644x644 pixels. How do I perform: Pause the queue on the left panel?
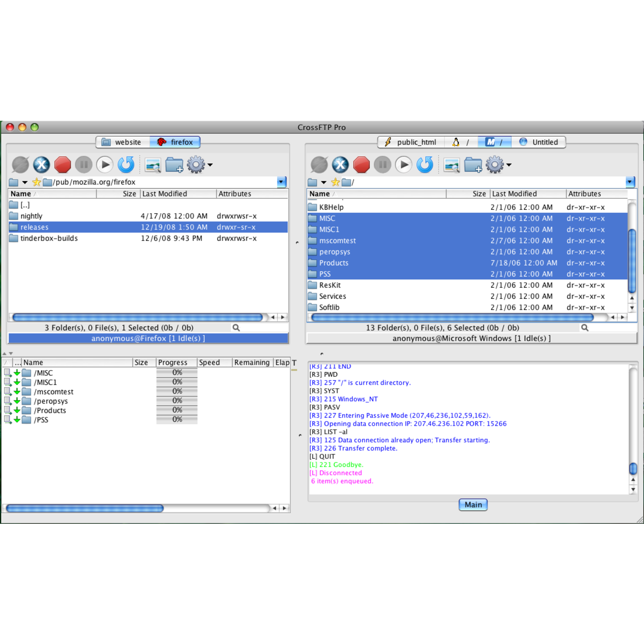tap(84, 165)
